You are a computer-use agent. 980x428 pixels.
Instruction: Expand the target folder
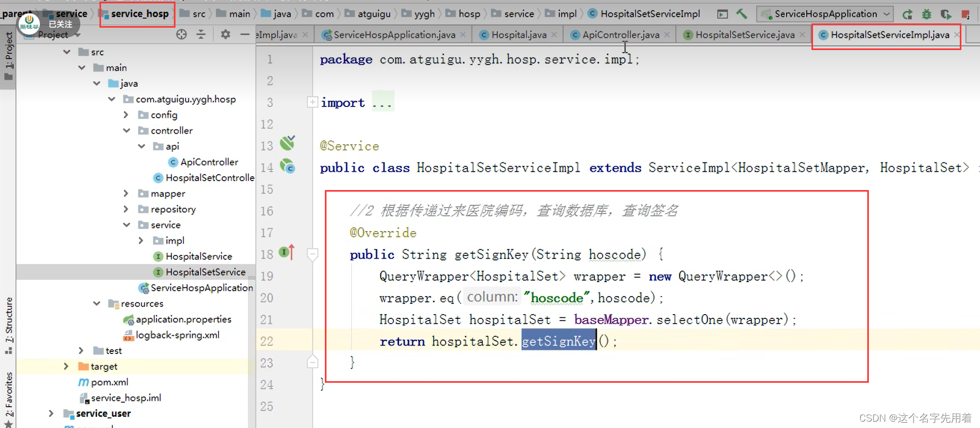pyautogui.click(x=66, y=366)
